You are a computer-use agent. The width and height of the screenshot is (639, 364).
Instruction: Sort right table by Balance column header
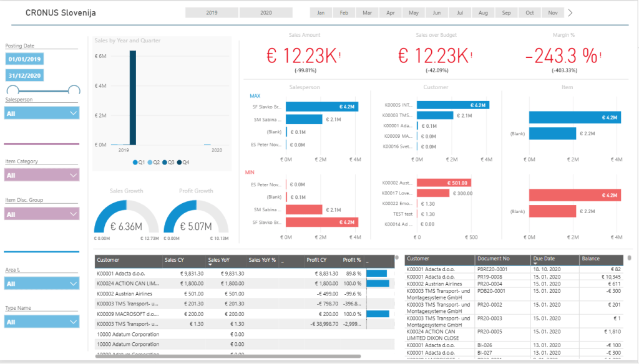point(590,258)
